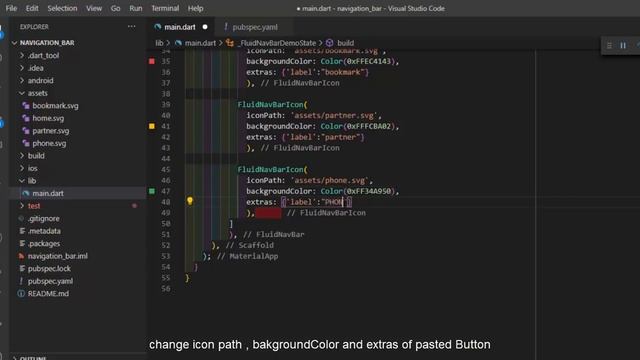
Task: Click build method in the breadcrumb
Action: click(345, 43)
